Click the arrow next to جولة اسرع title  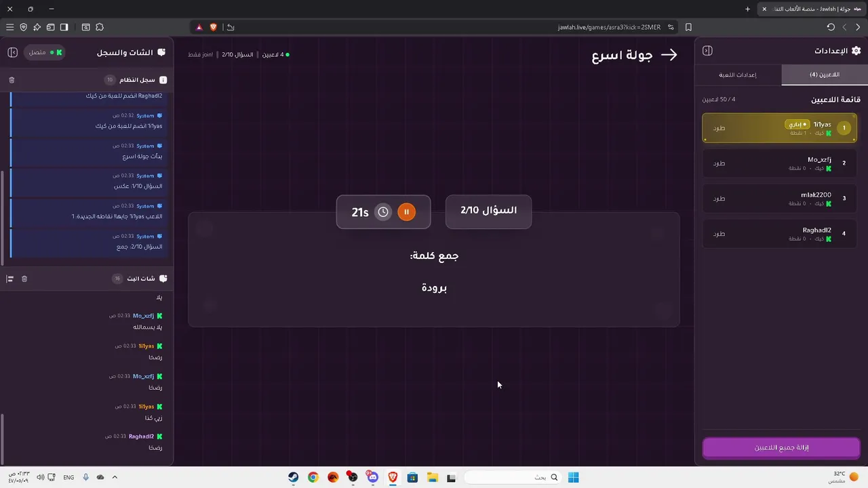669,55
